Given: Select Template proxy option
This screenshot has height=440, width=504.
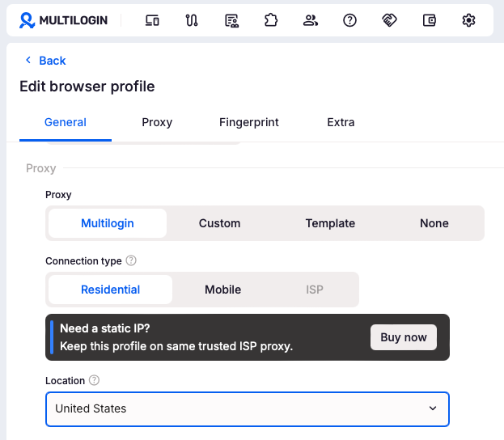Looking at the screenshot, I should (x=330, y=223).
